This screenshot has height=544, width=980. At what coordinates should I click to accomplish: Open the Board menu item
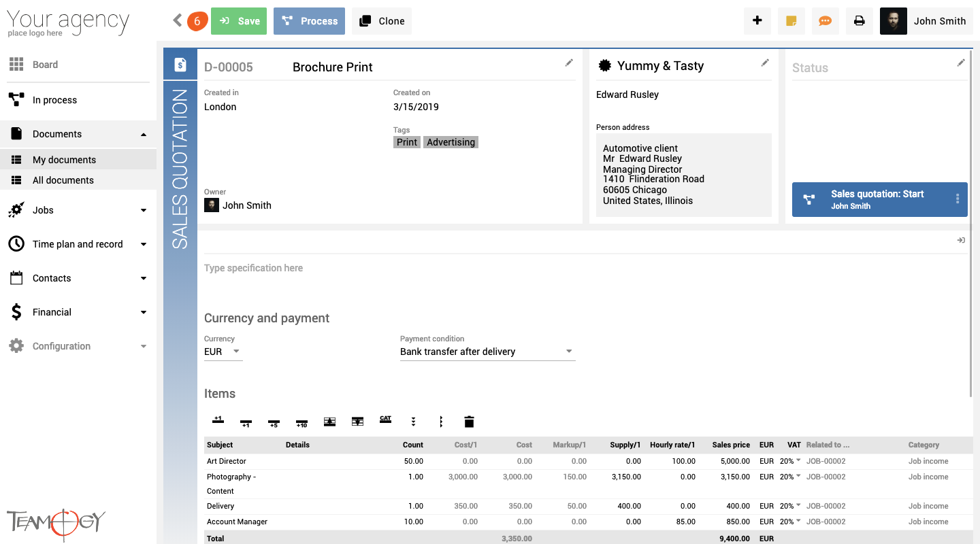pyautogui.click(x=78, y=65)
